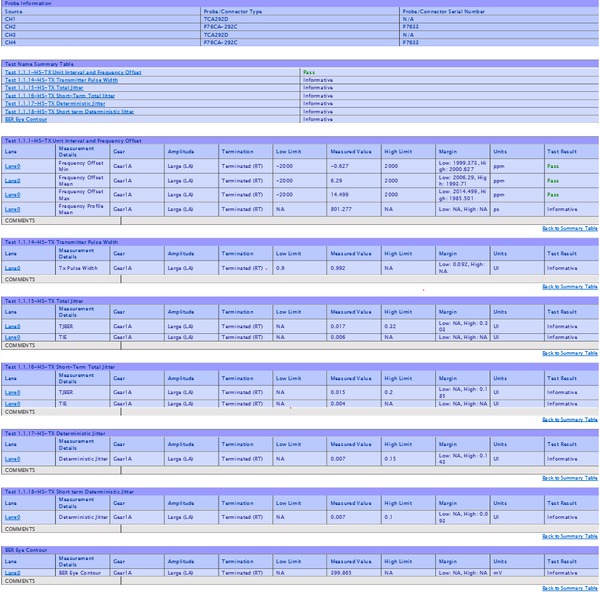Click COMMENTS field under Transmitter Pulse Width table
This screenshot has height=593, width=600.
(x=300, y=278)
